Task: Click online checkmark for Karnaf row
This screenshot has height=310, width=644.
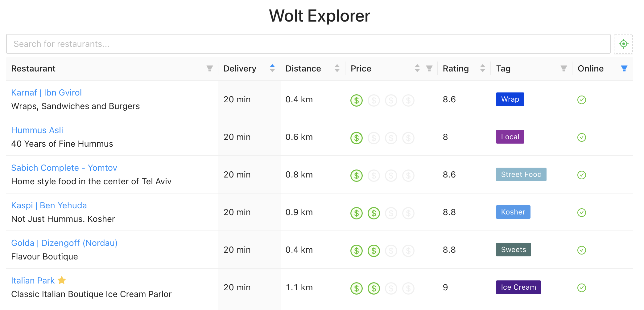Action: (x=582, y=100)
